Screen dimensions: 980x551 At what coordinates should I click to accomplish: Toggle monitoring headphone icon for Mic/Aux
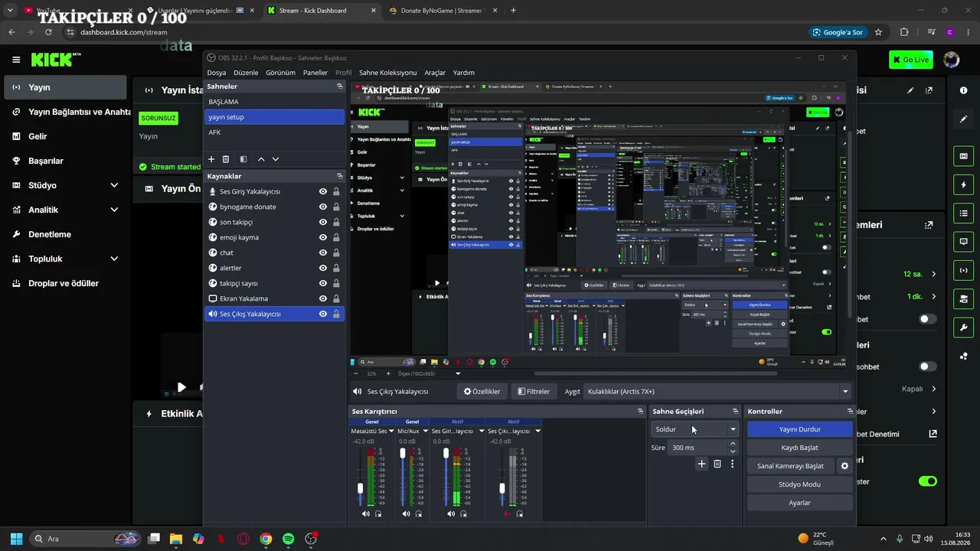click(419, 514)
